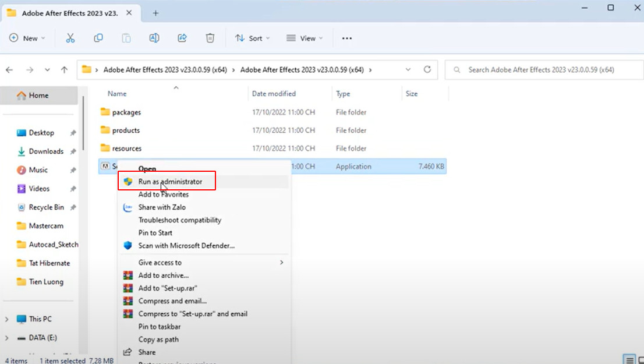The height and width of the screenshot is (364, 644).
Task: Open the Downloads folder in sidebar
Action: (x=46, y=151)
